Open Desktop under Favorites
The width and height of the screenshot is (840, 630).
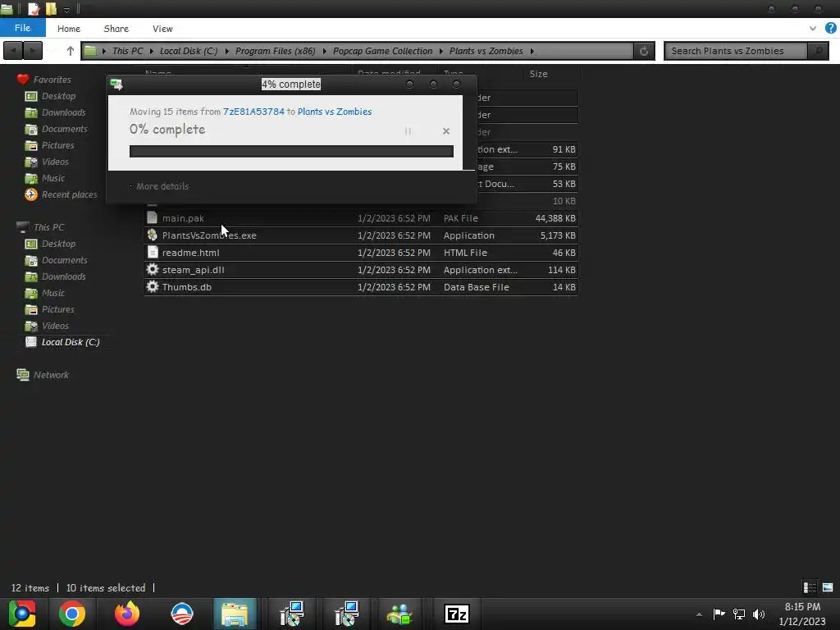coord(58,96)
